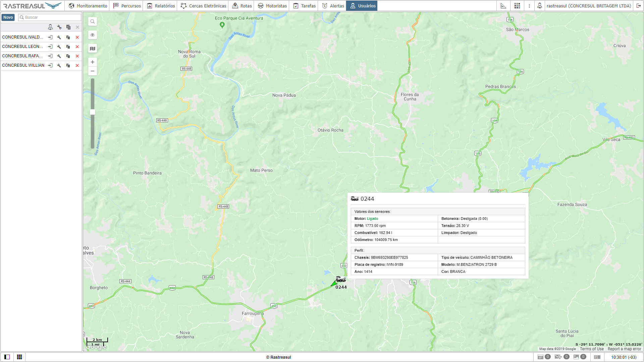Open the ruler measurement tool
Image resolution: width=644 pixels, height=362 pixels.
pos(503,6)
